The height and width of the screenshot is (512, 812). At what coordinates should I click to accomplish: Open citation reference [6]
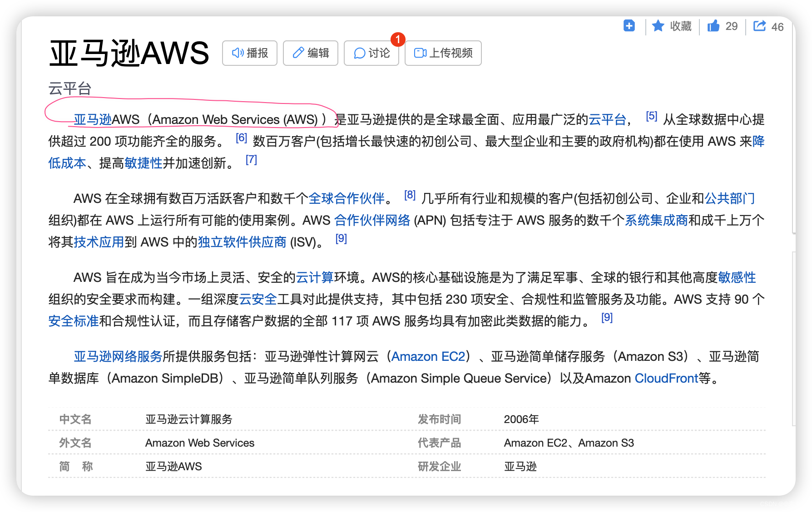click(241, 138)
